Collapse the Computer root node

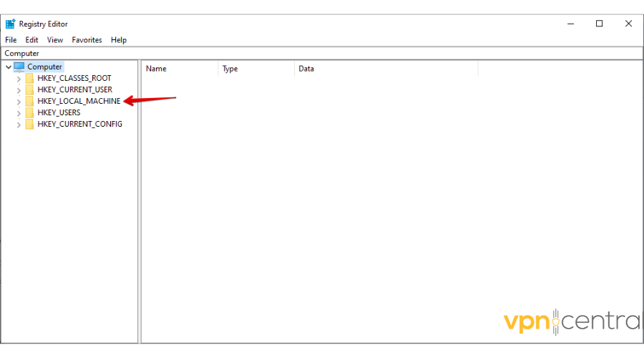click(x=8, y=67)
